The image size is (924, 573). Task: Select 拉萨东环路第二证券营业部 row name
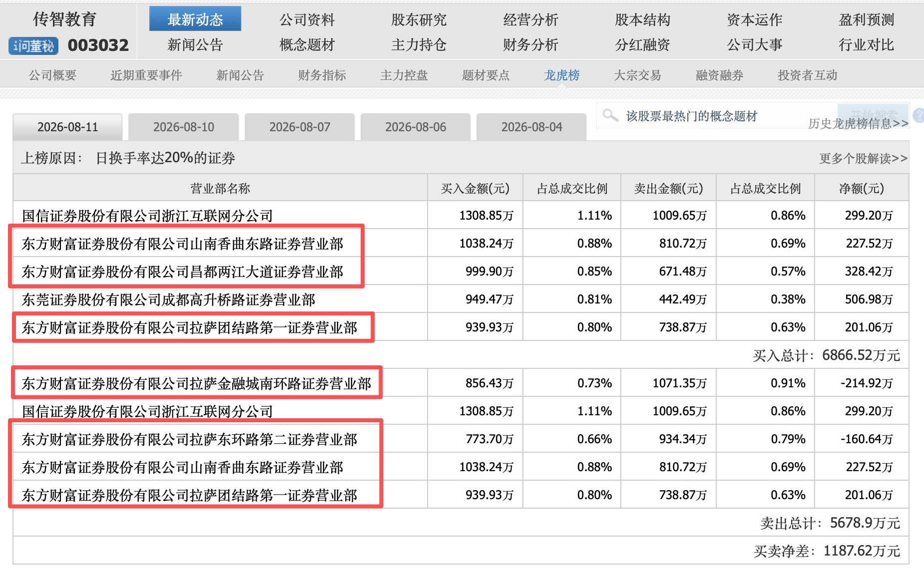190,439
